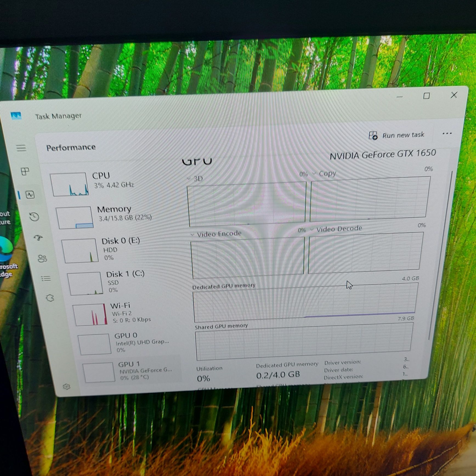The image size is (476, 476).
Task: Click the Shared GPU memory graph
Action: [x=304, y=341]
